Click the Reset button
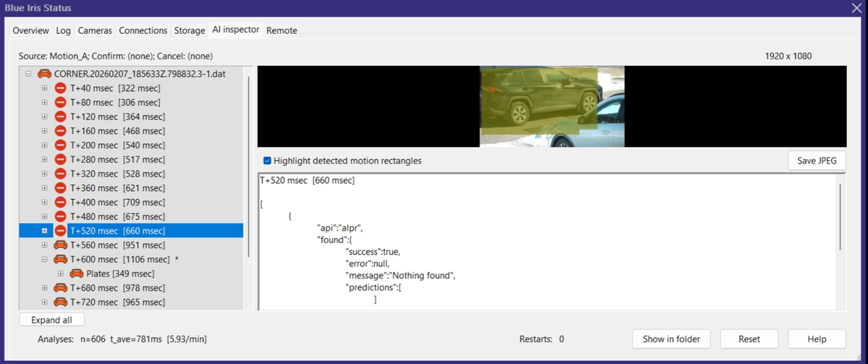Image resolution: width=868 pixels, height=364 pixels. [749, 339]
